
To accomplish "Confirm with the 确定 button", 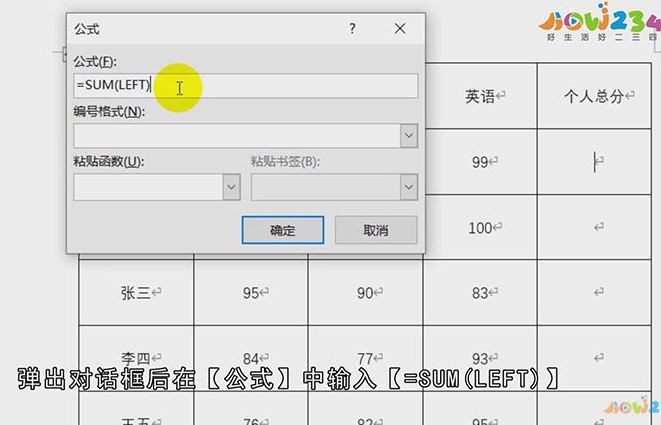I will (x=283, y=230).
